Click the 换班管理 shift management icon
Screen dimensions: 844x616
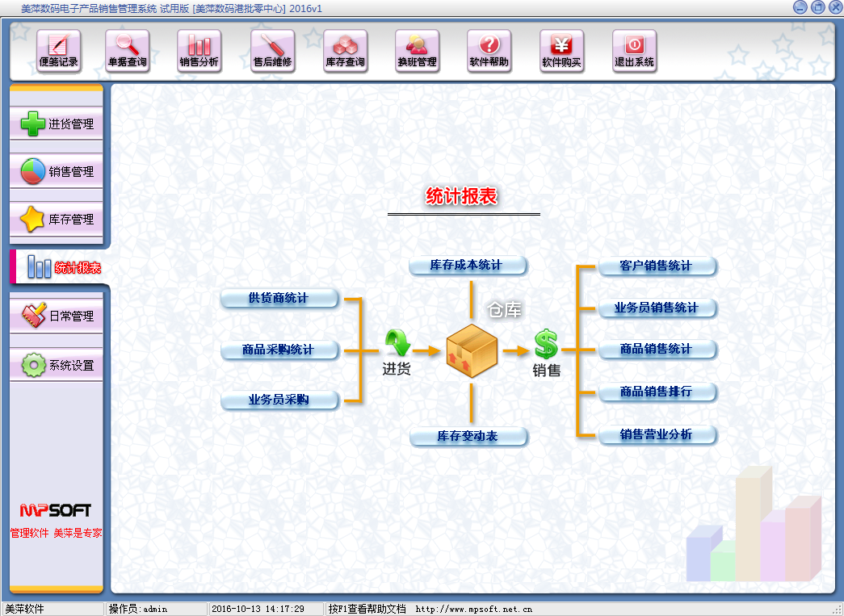point(417,50)
